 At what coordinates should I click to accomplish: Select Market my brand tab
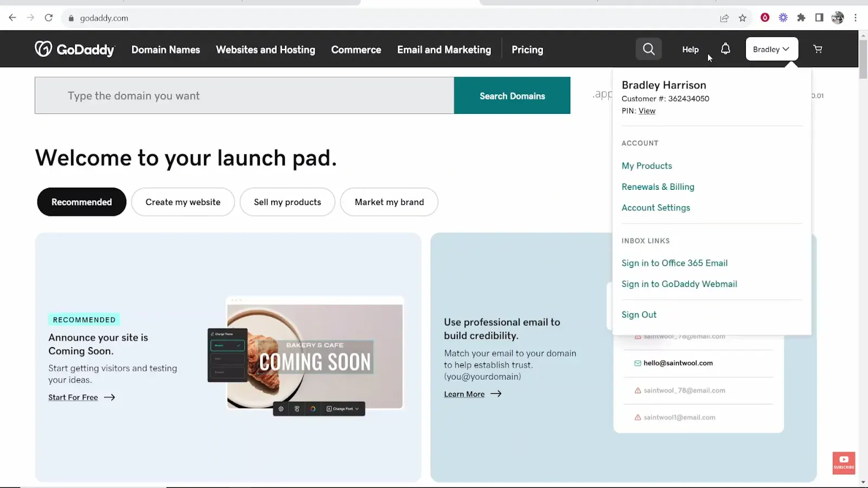(x=389, y=202)
